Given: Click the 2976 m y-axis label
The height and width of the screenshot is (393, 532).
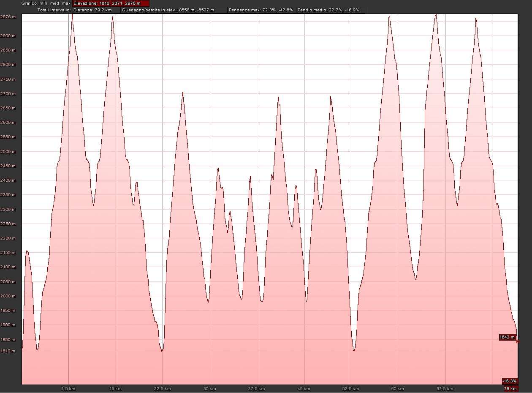Looking at the screenshot, I should 8,17.
